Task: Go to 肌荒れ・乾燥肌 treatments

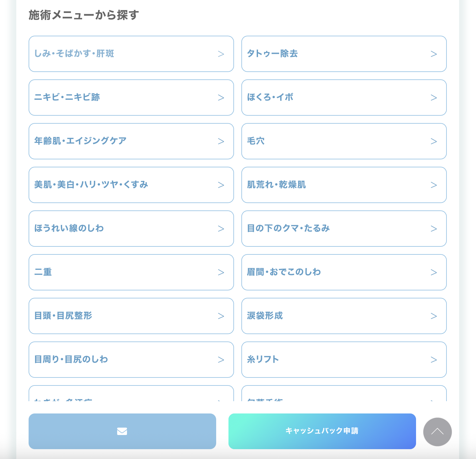Action: click(x=344, y=185)
